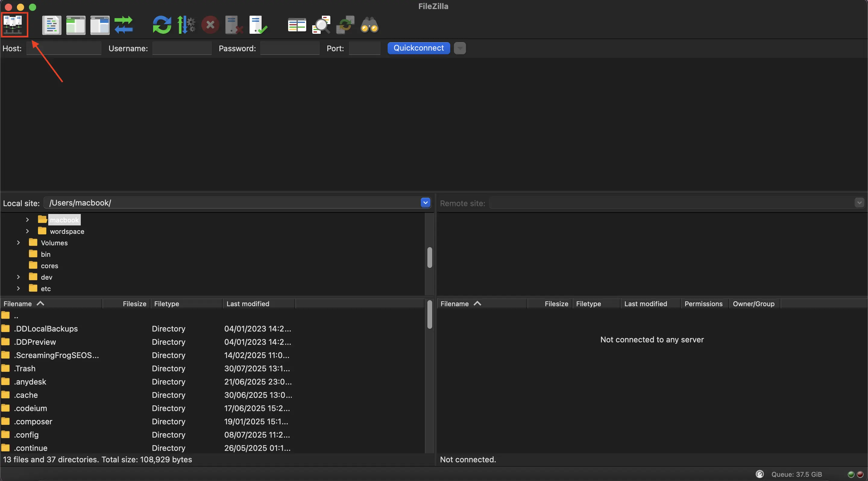Expand the dev folder in tree
Image resolution: width=868 pixels, height=481 pixels.
click(x=18, y=277)
